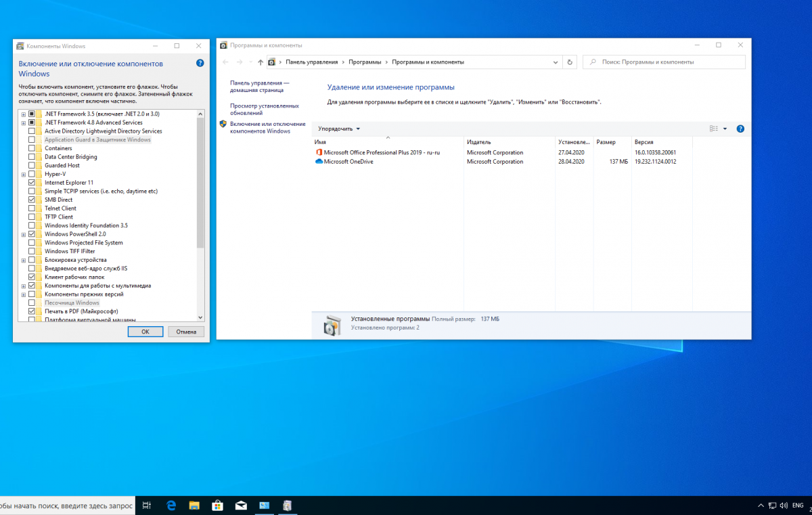Refresh the Programs and Components address bar
This screenshot has width=812, height=515.
pos(570,62)
